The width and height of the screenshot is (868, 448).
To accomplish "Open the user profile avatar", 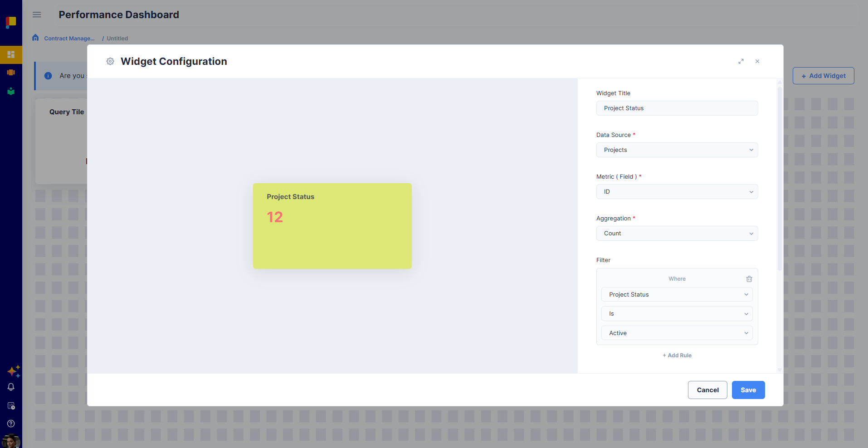I will (11, 441).
